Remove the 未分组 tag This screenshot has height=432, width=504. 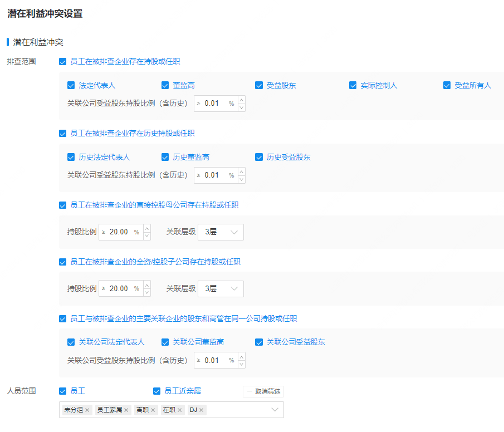[x=87, y=410]
